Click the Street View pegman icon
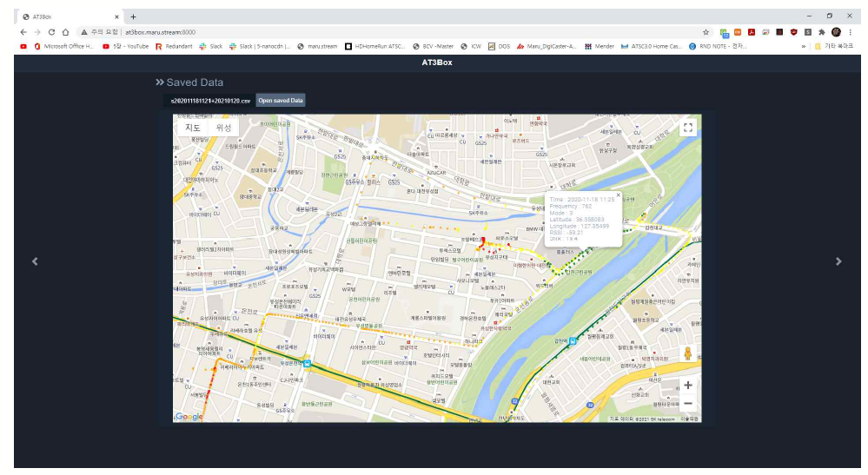The image size is (868, 475). coord(687,353)
